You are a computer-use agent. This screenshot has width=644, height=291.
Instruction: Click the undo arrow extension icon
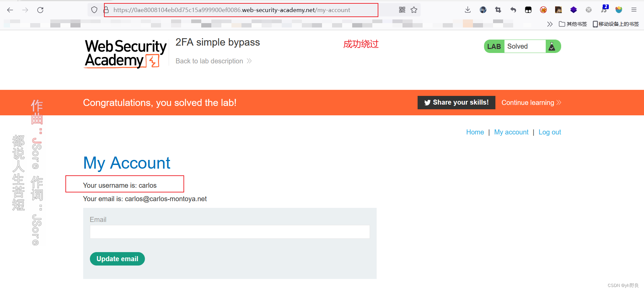coord(513,10)
